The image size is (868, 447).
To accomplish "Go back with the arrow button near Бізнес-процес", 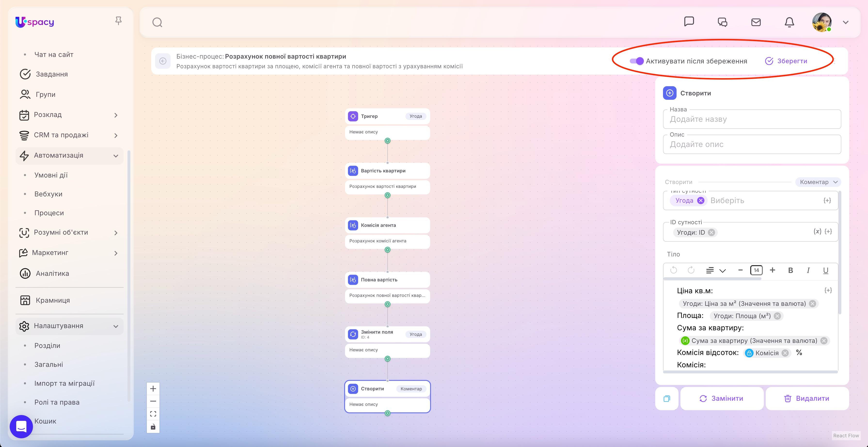I will (163, 61).
